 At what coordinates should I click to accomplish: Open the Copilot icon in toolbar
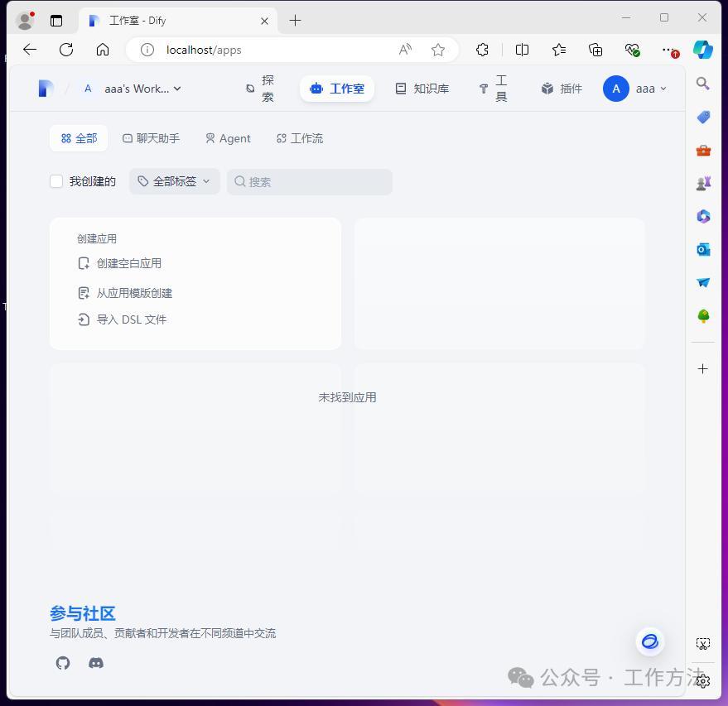pyautogui.click(x=703, y=50)
